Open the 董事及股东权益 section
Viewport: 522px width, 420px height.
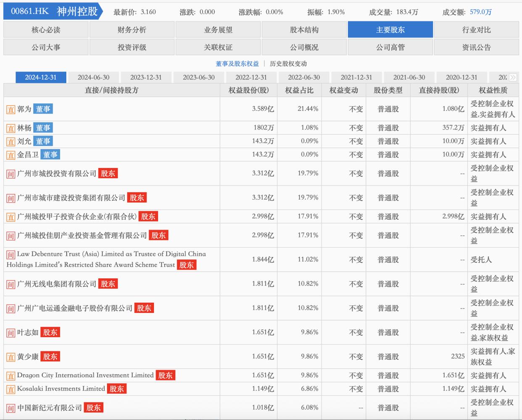[237, 64]
